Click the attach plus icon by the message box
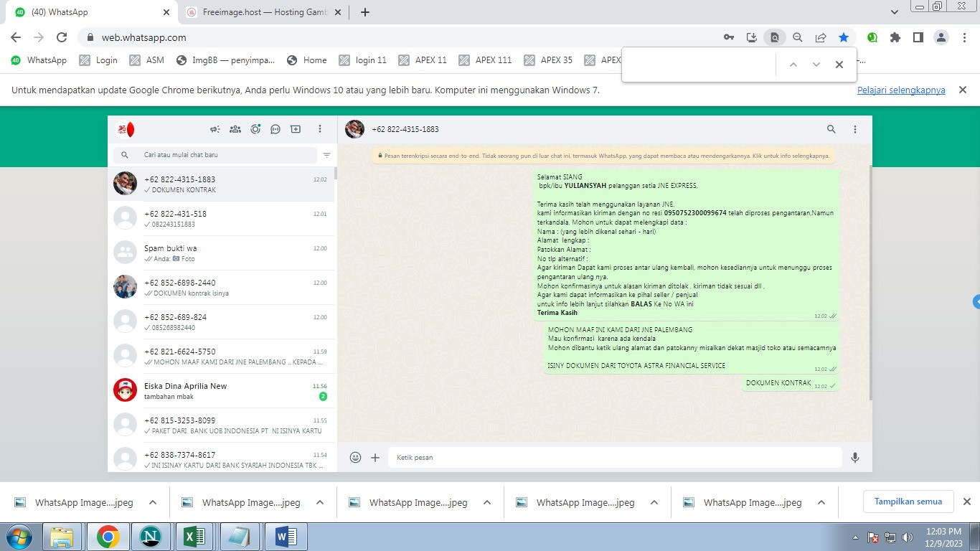The width and height of the screenshot is (980, 551). click(375, 457)
